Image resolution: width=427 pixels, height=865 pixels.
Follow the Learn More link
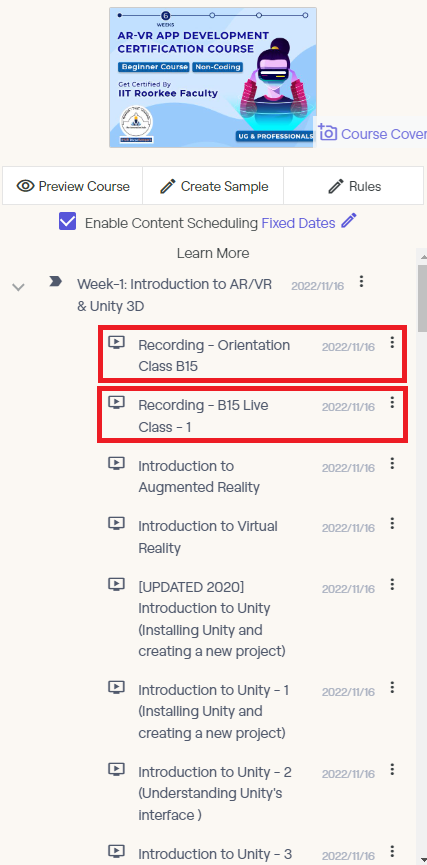[213, 253]
